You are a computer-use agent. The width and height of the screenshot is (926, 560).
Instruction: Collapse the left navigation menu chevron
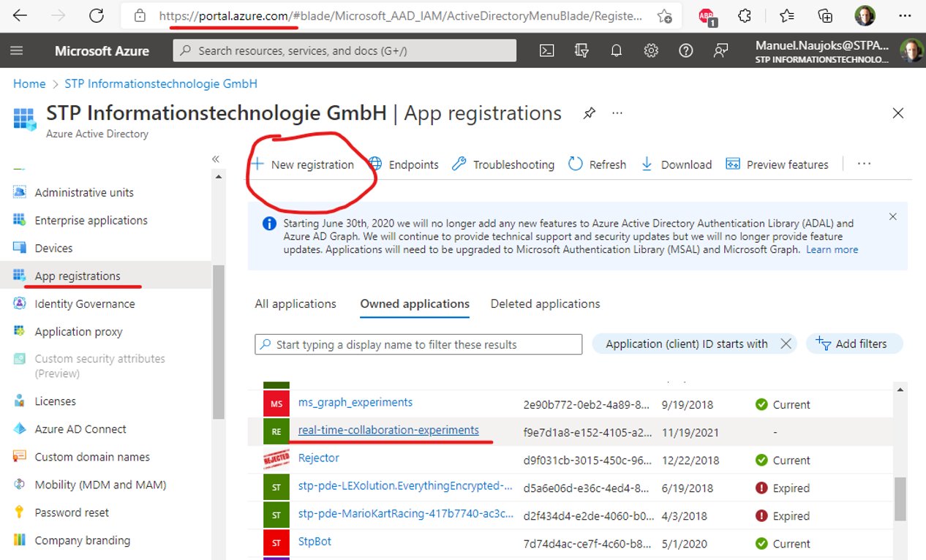pos(216,159)
